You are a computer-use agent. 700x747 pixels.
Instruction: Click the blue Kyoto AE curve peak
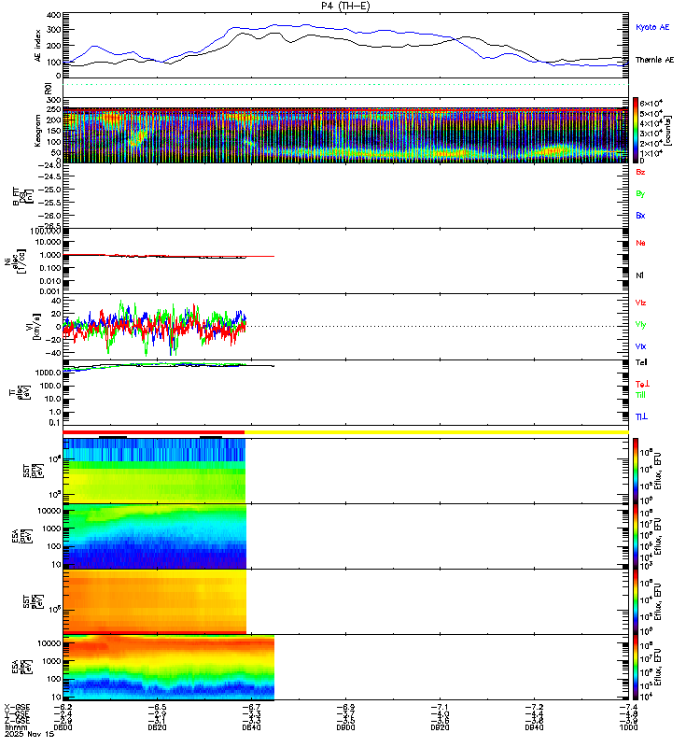(274, 25)
